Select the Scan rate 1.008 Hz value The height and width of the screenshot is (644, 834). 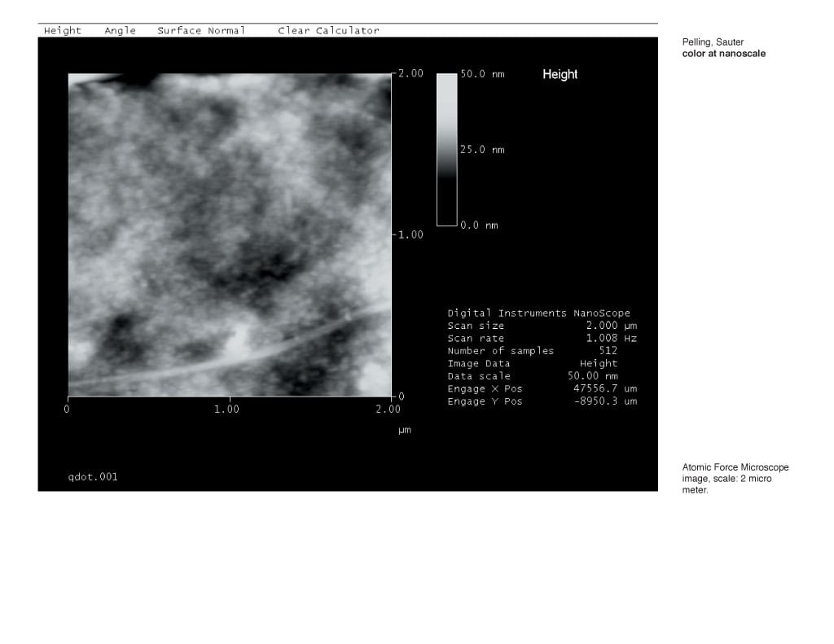tap(611, 338)
